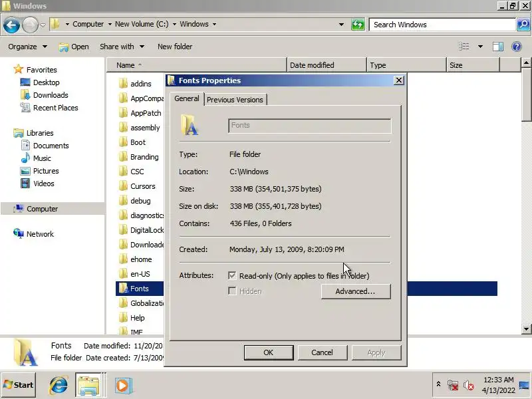Select the addins folder icon
Image resolution: width=532 pixels, height=399 pixels.
pos(123,84)
